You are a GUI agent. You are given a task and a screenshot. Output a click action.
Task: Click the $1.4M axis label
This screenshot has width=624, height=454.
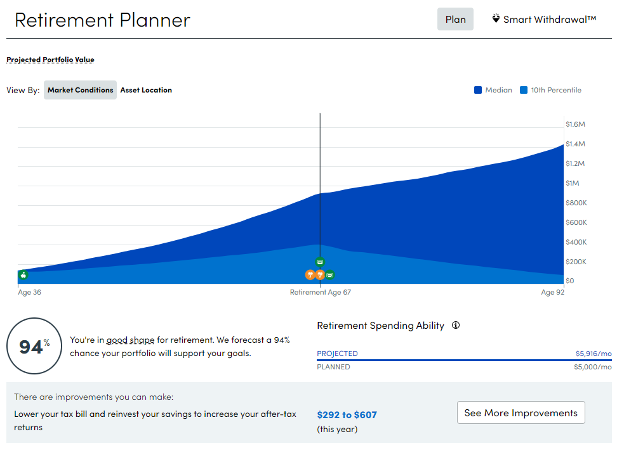[x=575, y=144]
